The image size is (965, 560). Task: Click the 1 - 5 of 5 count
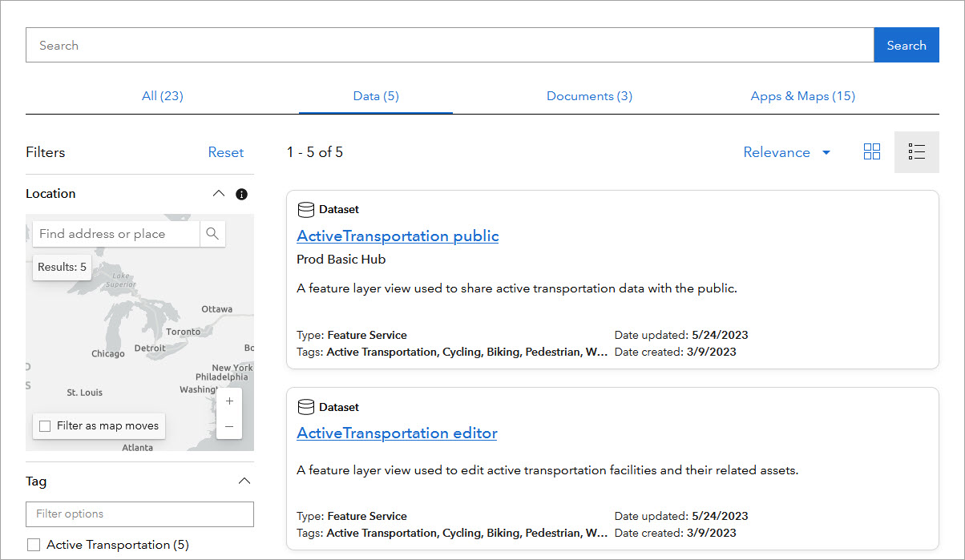tap(315, 152)
